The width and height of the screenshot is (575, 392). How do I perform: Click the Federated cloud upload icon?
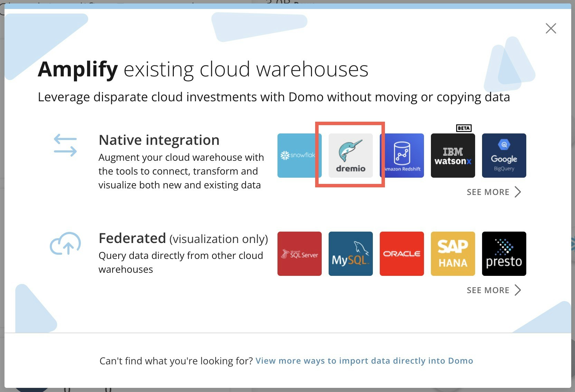65,243
